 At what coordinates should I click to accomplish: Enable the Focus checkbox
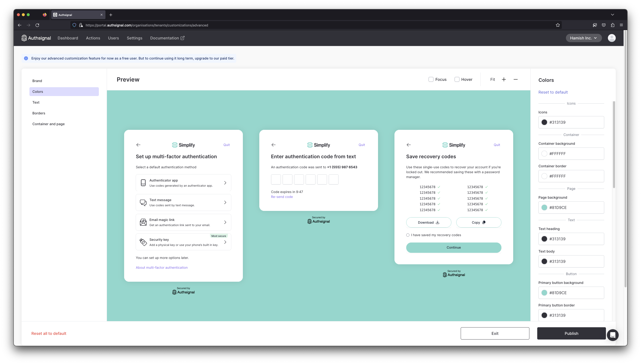pos(431,79)
